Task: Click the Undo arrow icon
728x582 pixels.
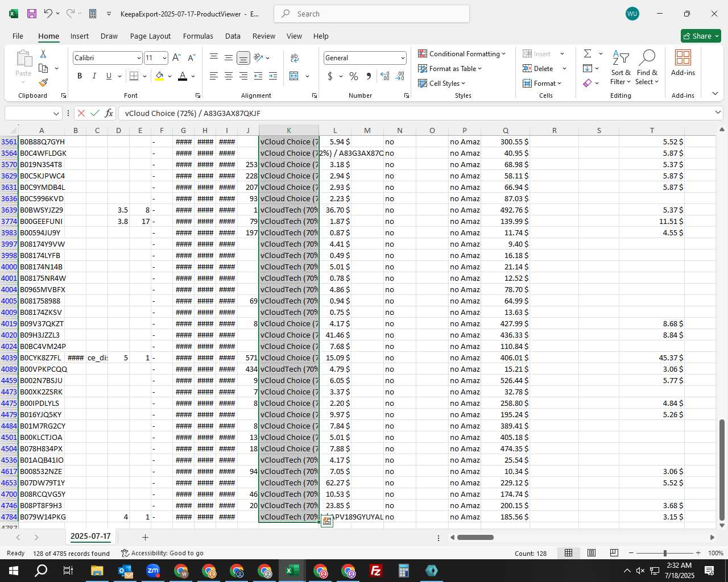Action: coord(48,14)
